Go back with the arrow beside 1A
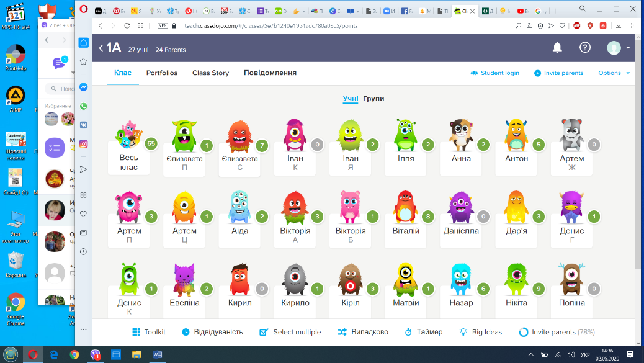 click(101, 48)
